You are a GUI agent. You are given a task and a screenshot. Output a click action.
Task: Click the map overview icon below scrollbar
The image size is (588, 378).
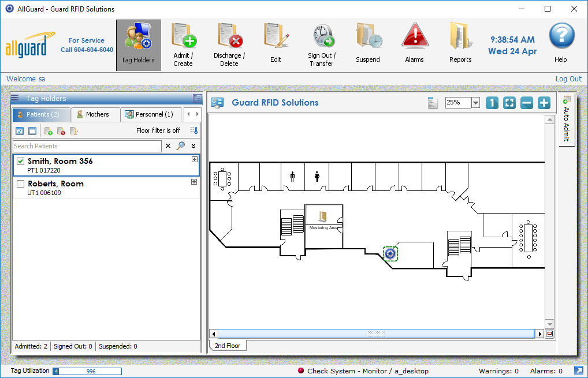(x=549, y=334)
